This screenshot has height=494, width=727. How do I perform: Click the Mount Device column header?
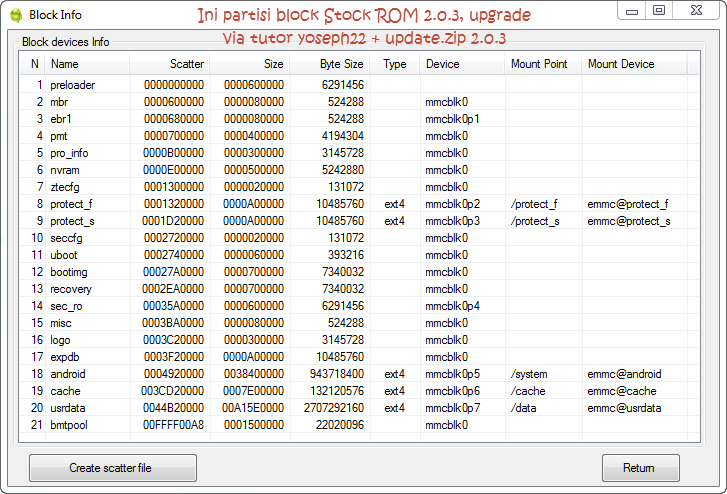point(634,64)
